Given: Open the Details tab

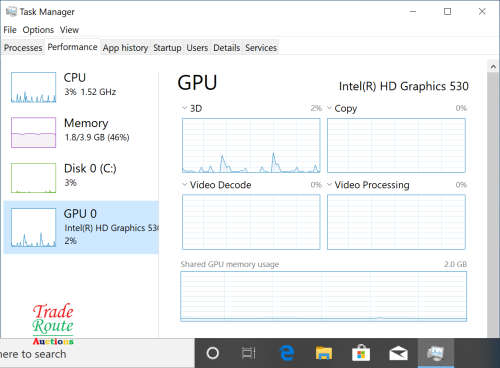Looking at the screenshot, I should coord(227,48).
